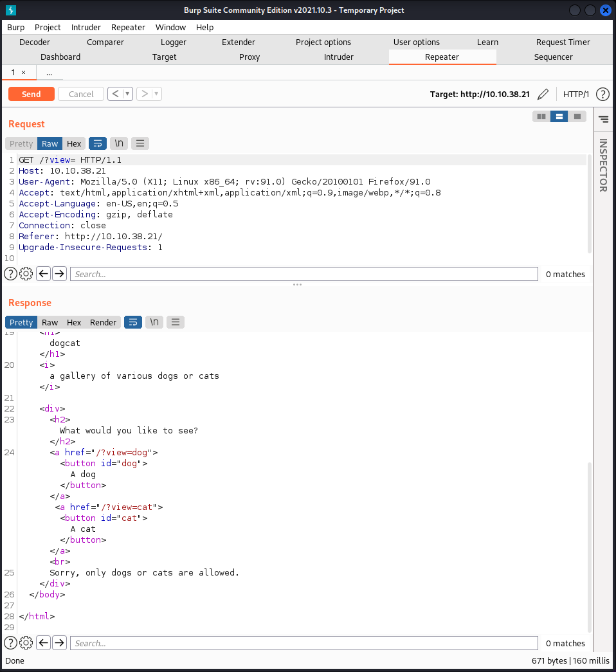This screenshot has height=672, width=616.
Task: Switch Response view to Hex
Action: point(74,322)
